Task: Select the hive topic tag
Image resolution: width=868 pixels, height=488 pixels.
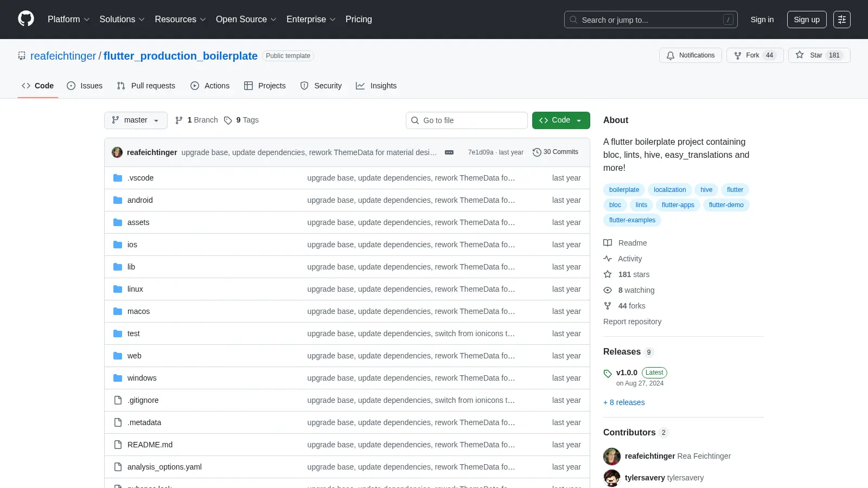Action: pos(706,190)
